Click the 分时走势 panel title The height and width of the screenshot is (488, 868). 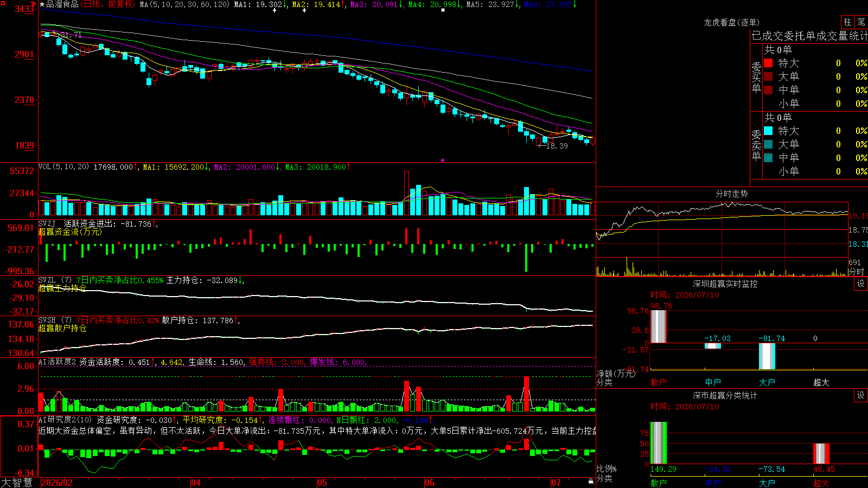click(x=731, y=194)
